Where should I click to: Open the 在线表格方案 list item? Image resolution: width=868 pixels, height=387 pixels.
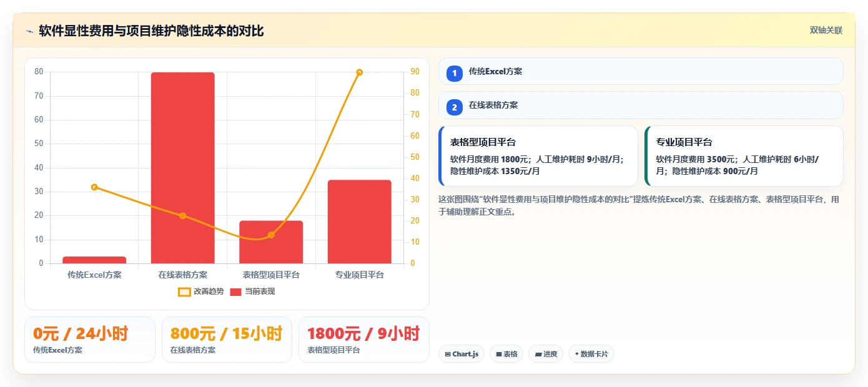pyautogui.click(x=641, y=105)
